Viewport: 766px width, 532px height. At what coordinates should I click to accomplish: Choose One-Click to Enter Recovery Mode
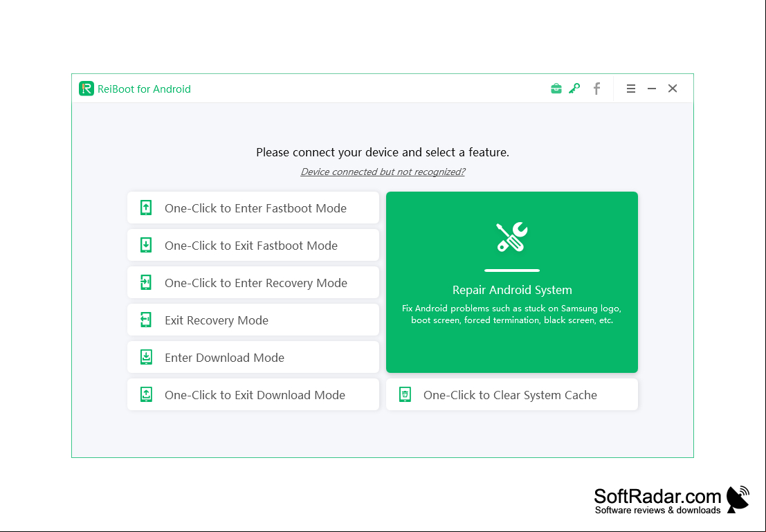pyautogui.click(x=253, y=282)
